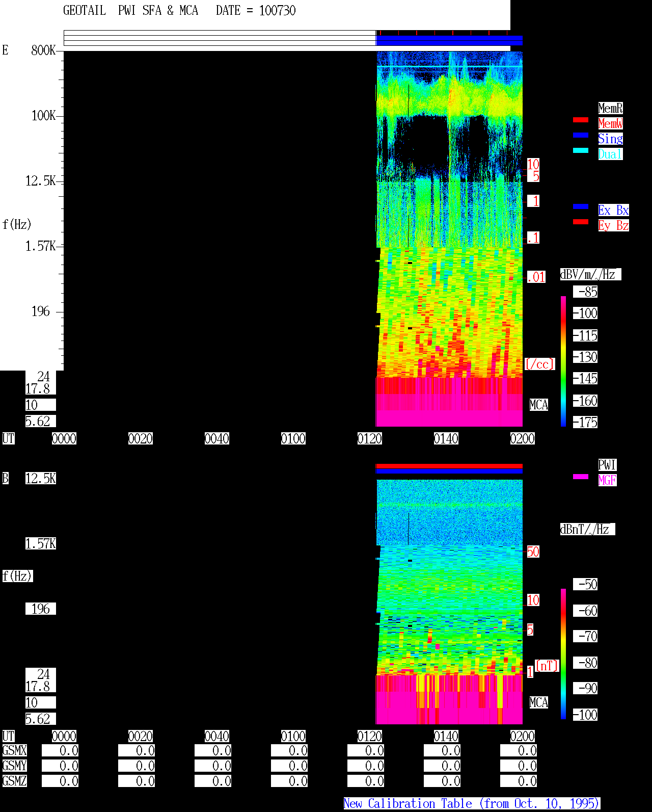Click the red 50 field scale label
This screenshot has width=652, height=812.
(533, 552)
